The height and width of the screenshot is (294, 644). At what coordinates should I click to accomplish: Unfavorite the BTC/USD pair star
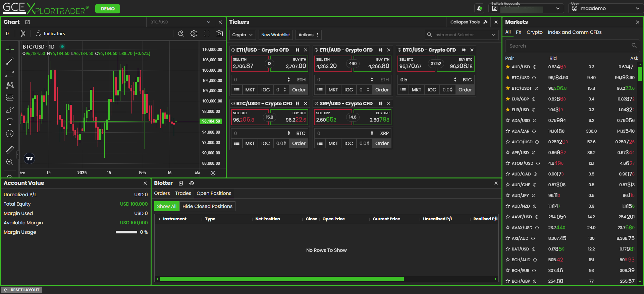[508, 78]
